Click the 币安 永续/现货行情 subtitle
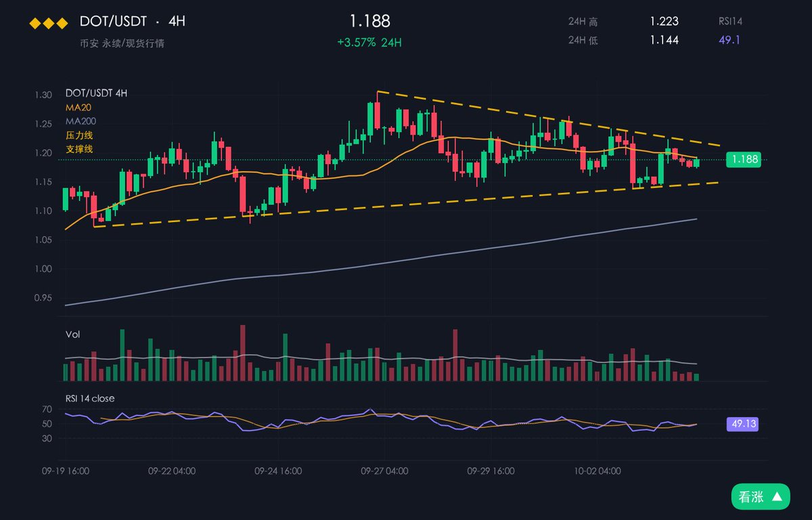The image size is (812, 520). click(122, 43)
